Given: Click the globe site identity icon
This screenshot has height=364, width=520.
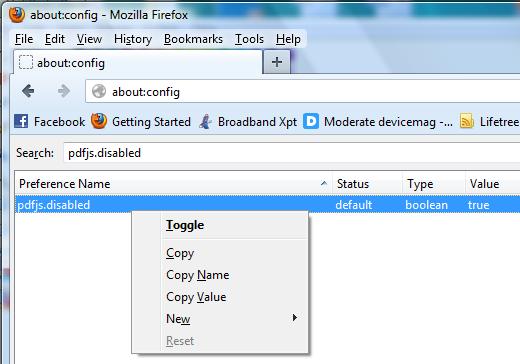Looking at the screenshot, I should click(99, 91).
